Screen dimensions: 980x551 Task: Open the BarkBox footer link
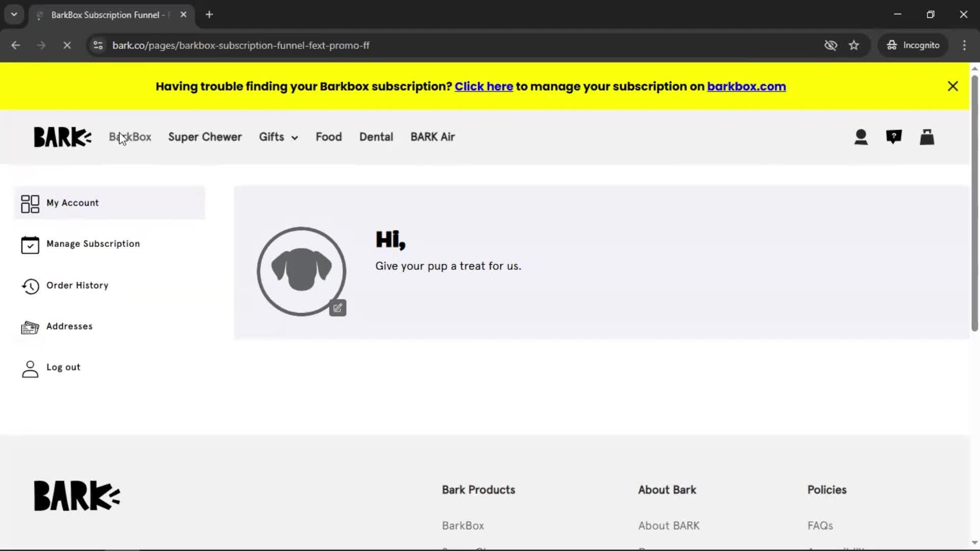[x=463, y=525]
